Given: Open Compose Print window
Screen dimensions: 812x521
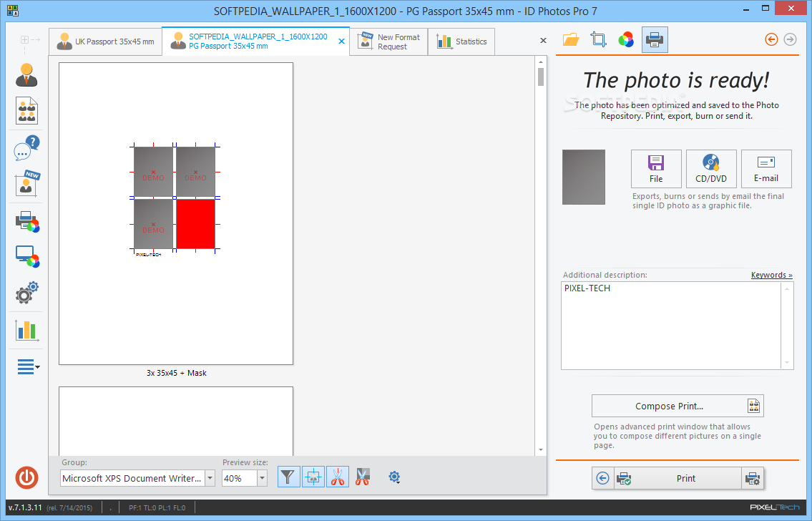Looking at the screenshot, I should (x=678, y=406).
